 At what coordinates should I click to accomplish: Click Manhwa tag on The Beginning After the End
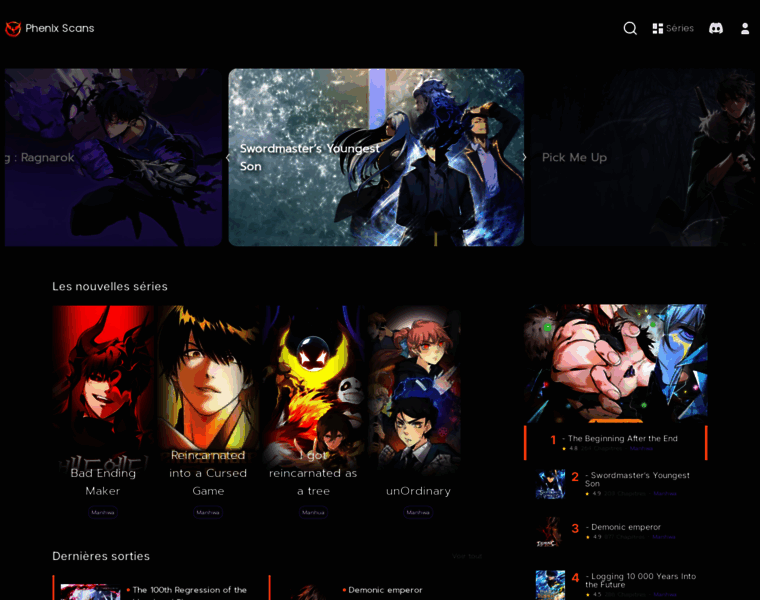coord(641,449)
